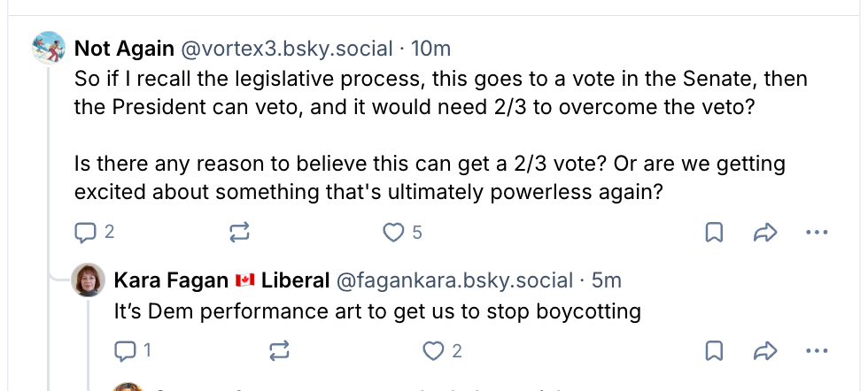Share Kara Fagan's reply
868x391 pixels.
[764, 351]
